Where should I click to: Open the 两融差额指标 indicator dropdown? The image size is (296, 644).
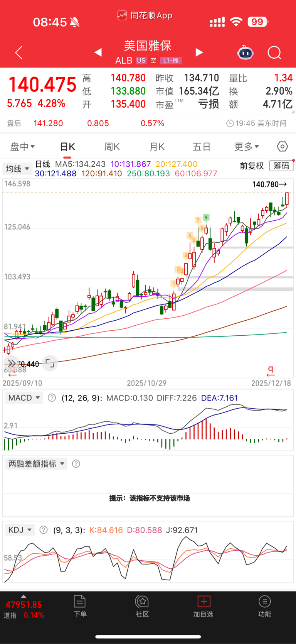coord(36,464)
